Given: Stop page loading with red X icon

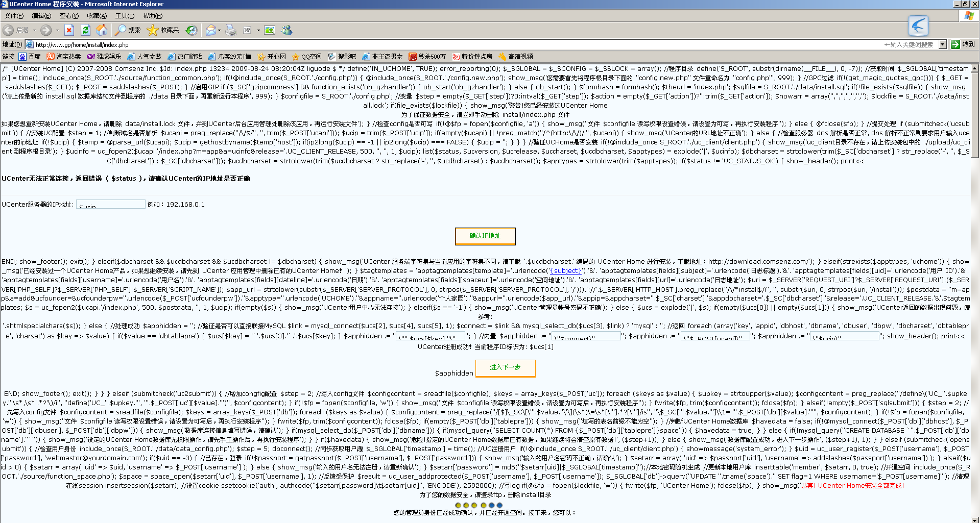Looking at the screenshot, I should (x=69, y=30).
